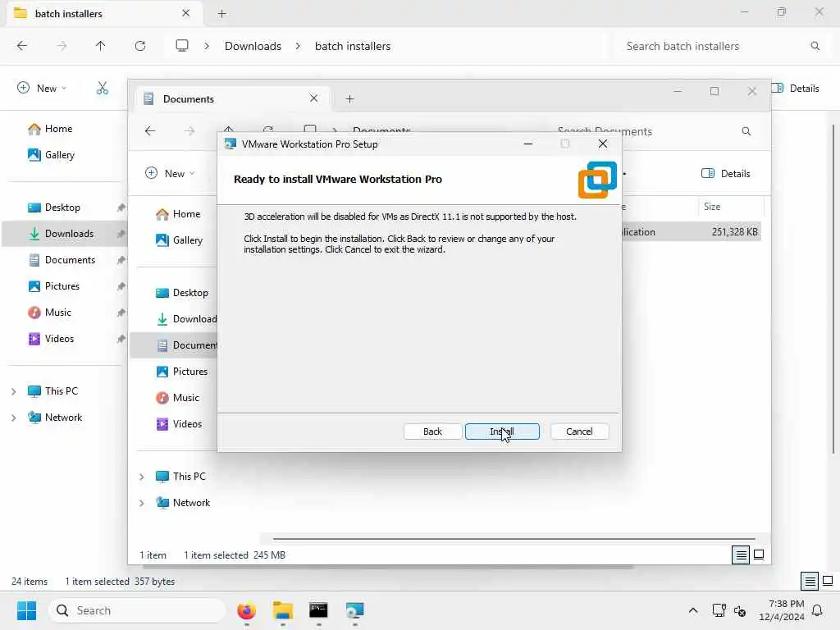The height and width of the screenshot is (630, 840).
Task: Open Pictures in batch installers sidebar
Action: coord(62,286)
